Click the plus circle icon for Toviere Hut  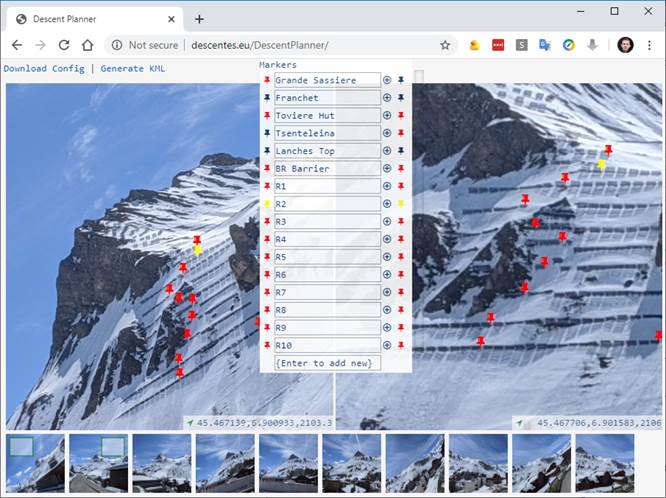[387, 116]
